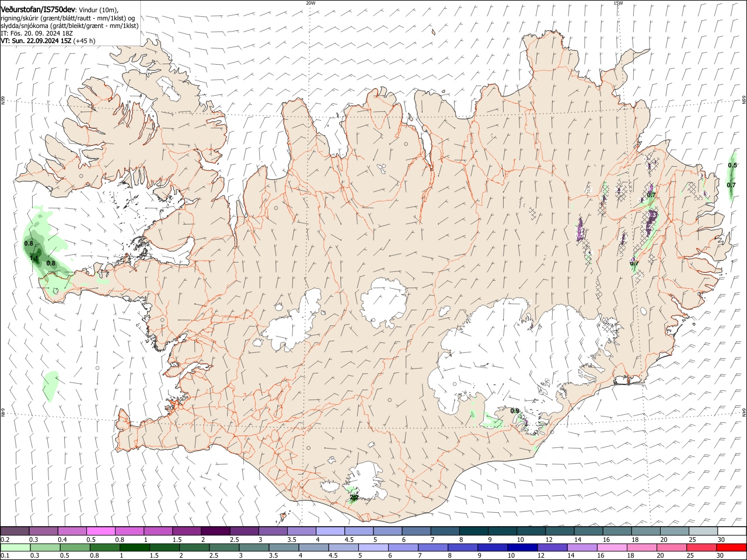This screenshot has height=560, width=747.
Task: Select lower legend swatch between 0.5 and 0.8
Action: 75,547
